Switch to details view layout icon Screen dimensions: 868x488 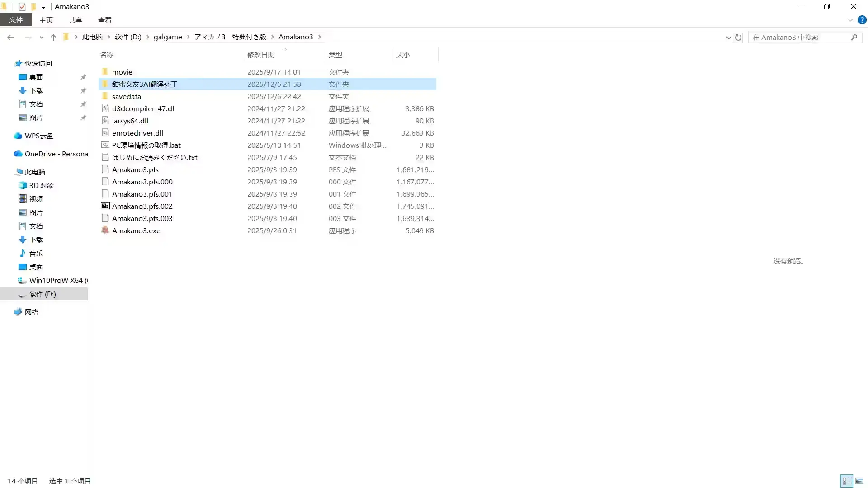coord(847,481)
